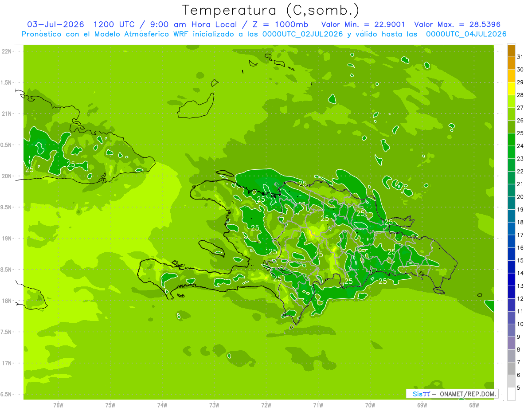Click the '71W' longitude axis label
The width and height of the screenshot is (532, 411).
tap(318, 405)
